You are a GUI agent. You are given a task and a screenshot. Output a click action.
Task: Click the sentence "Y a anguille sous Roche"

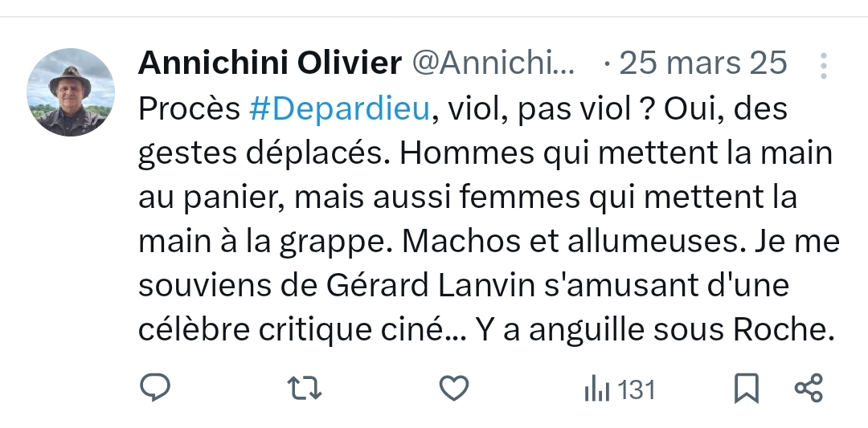pos(653,328)
